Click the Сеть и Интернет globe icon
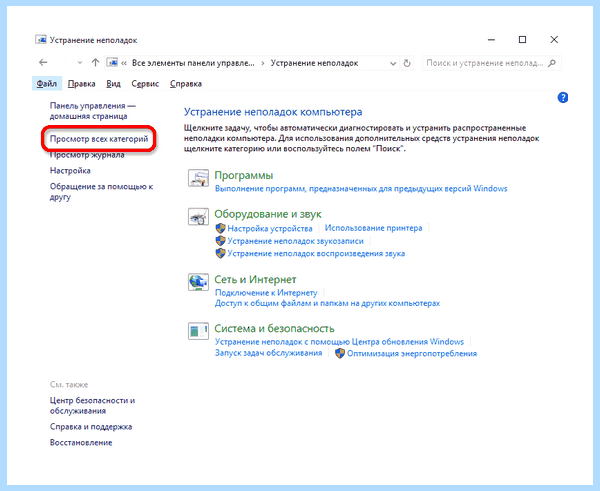This screenshot has width=600, height=491. (x=198, y=282)
